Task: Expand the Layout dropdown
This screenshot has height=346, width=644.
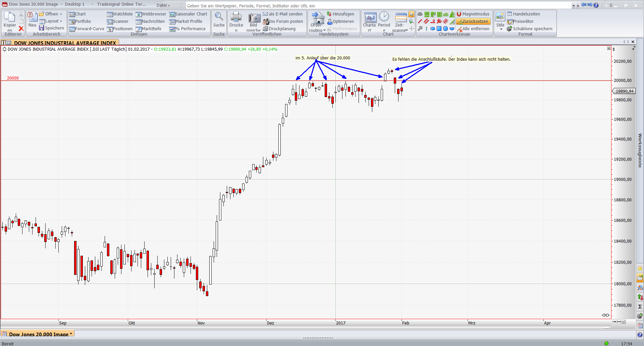Action: click(61, 21)
